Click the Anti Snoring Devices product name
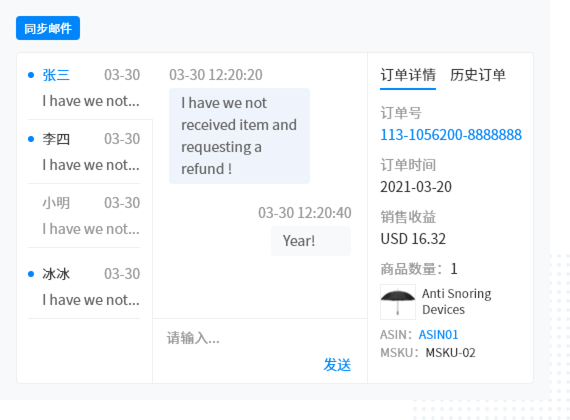This screenshot has width=570, height=420. (x=457, y=301)
